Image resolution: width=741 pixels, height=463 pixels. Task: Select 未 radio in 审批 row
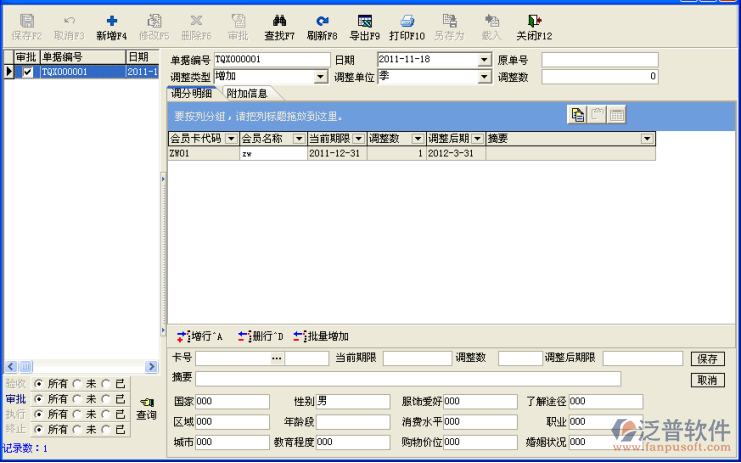pos(76,398)
